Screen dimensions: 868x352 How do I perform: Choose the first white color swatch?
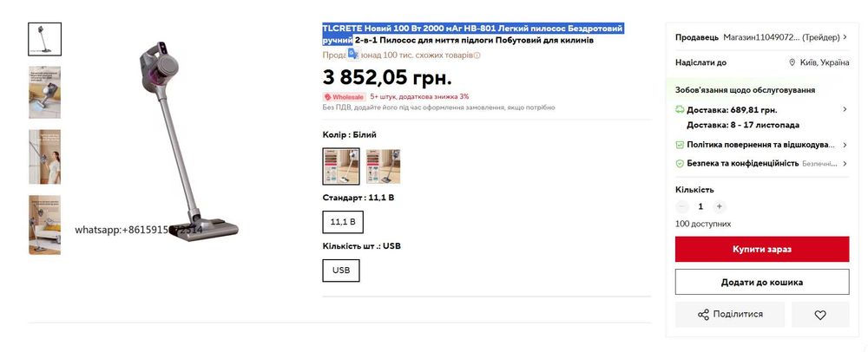click(x=341, y=166)
